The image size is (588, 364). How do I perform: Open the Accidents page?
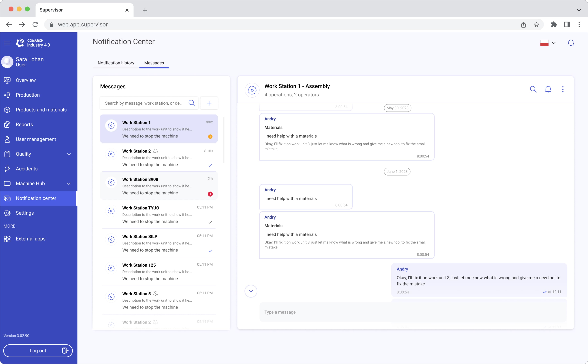(26, 169)
